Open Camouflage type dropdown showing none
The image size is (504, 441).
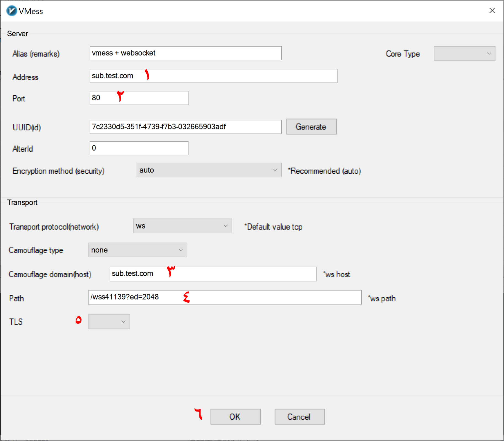pyautogui.click(x=138, y=250)
